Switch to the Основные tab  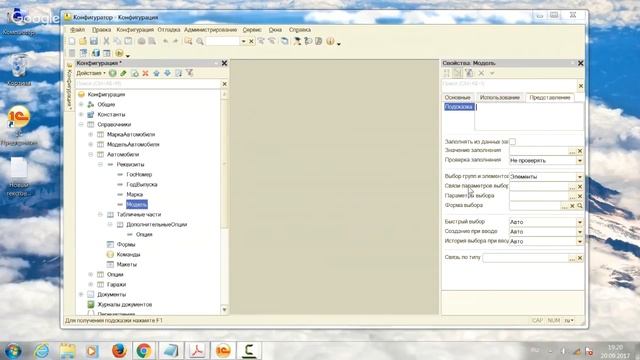(458, 98)
